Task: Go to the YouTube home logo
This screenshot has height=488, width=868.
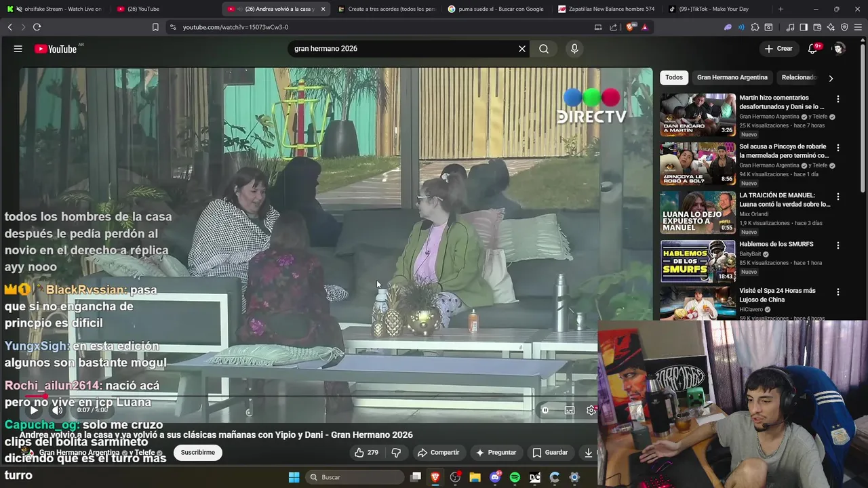Action: [56, 49]
